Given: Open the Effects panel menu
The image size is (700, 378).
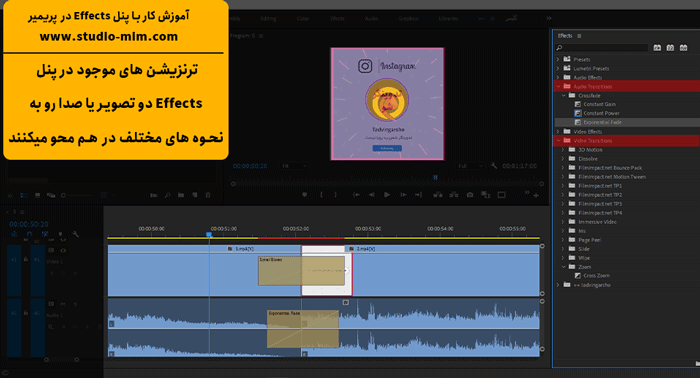Looking at the screenshot, I should tap(579, 36).
